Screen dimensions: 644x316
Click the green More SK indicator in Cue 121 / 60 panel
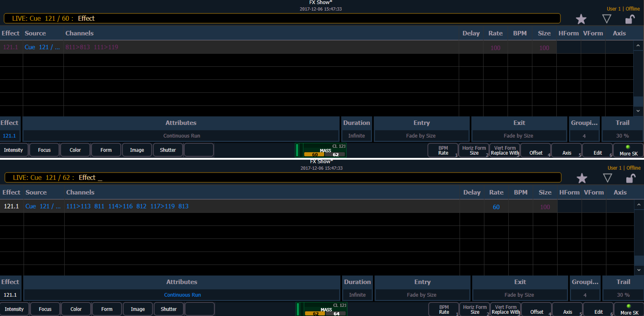pos(628,147)
